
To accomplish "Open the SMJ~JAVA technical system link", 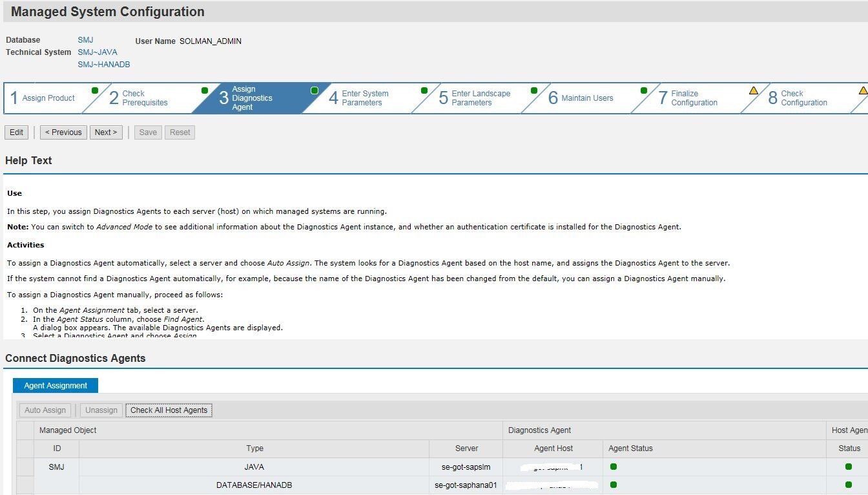I will click(98, 52).
